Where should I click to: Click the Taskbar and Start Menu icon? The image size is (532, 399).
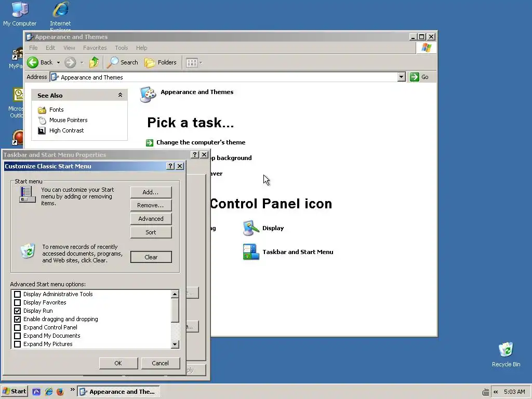(x=251, y=252)
